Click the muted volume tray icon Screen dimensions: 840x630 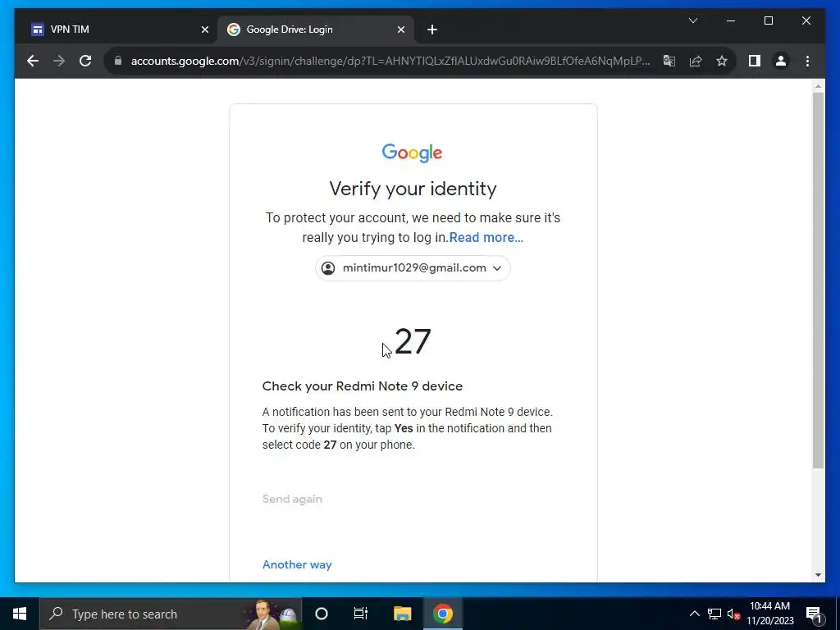pyautogui.click(x=733, y=614)
